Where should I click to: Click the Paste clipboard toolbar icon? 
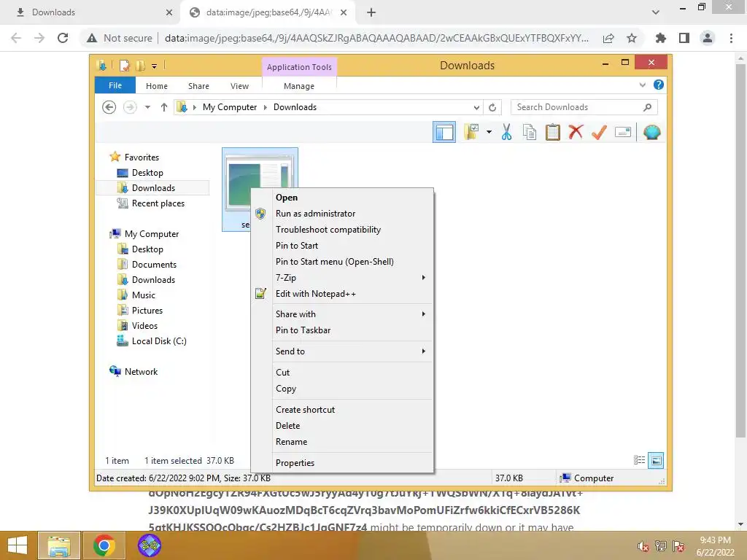553,132
